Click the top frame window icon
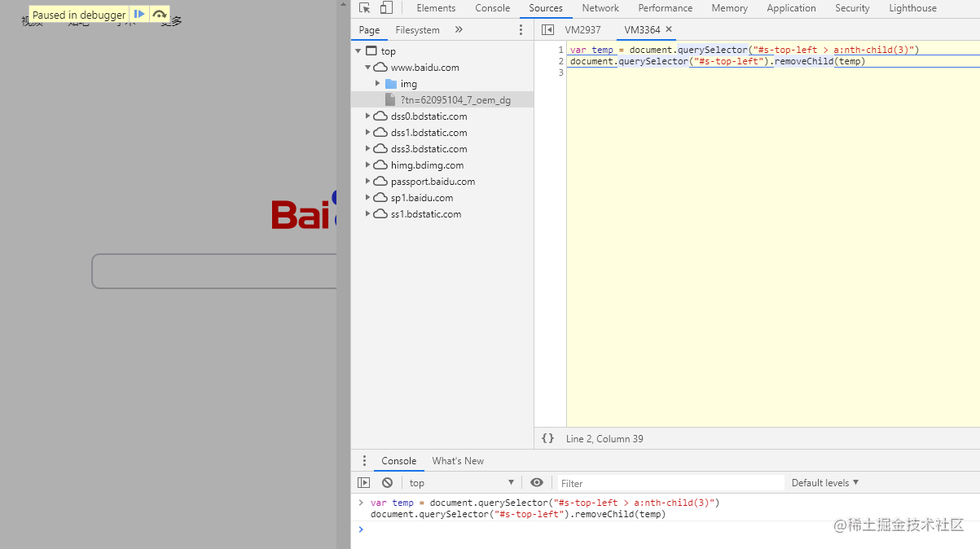The height and width of the screenshot is (549, 980). (x=371, y=51)
